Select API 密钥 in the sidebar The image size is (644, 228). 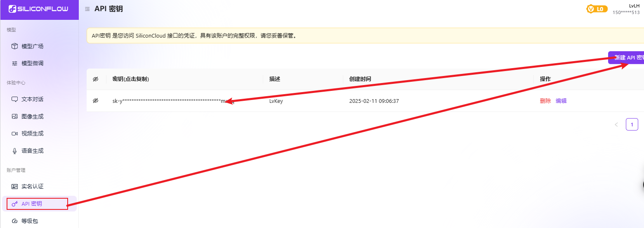(x=39, y=204)
